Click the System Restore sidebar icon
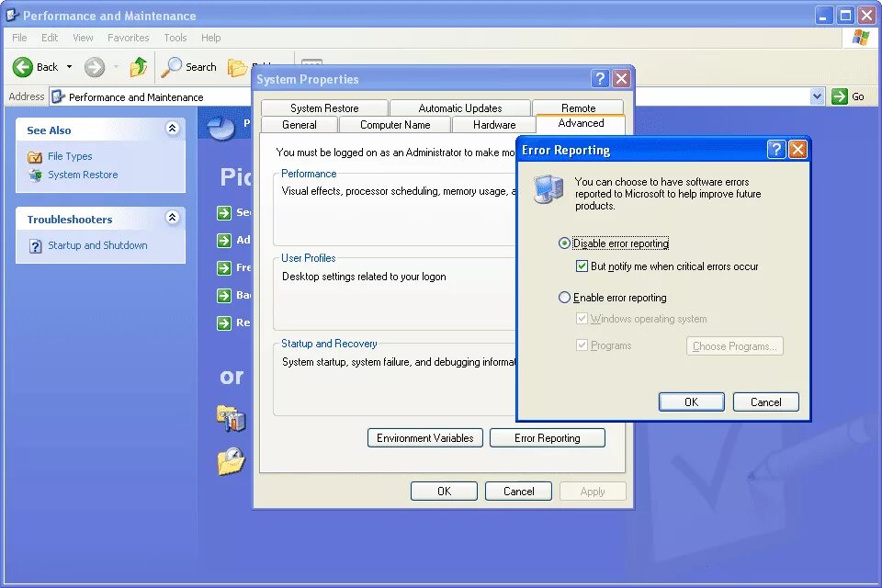This screenshot has width=882, height=588. tap(35, 175)
